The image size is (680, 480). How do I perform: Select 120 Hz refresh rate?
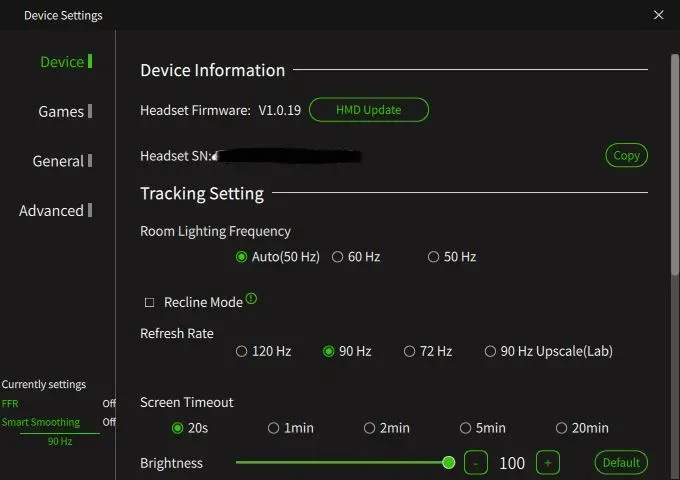pos(241,351)
